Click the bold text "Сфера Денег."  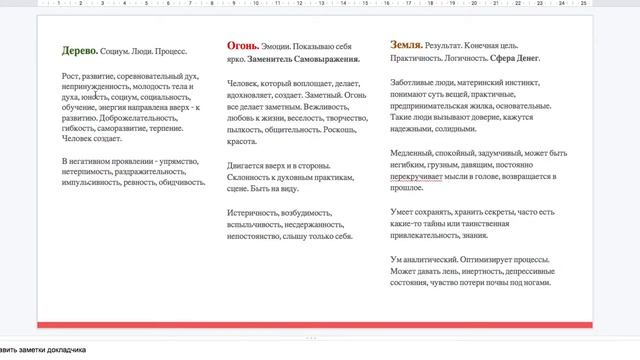pyautogui.click(x=515, y=58)
